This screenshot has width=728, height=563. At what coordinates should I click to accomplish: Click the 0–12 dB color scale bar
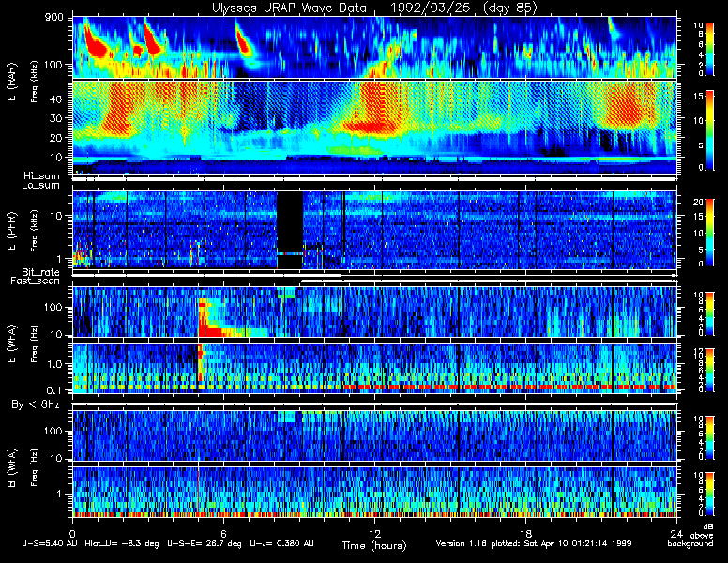pos(709,370)
